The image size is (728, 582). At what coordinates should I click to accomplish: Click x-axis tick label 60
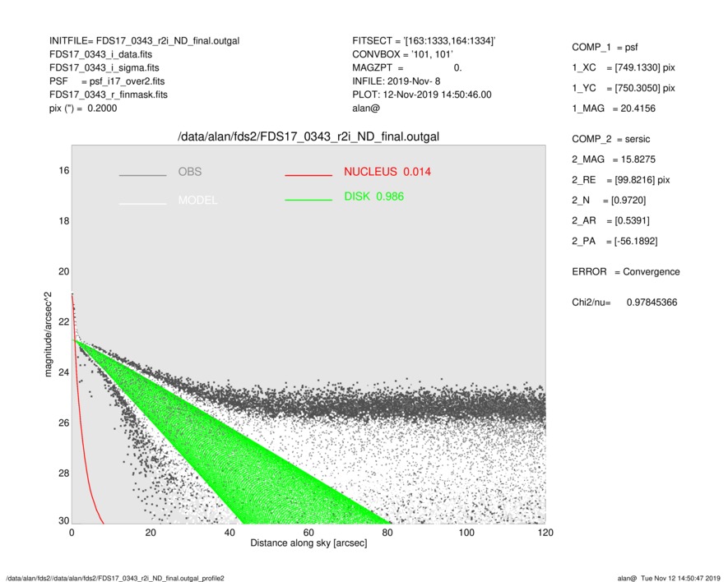(308, 533)
